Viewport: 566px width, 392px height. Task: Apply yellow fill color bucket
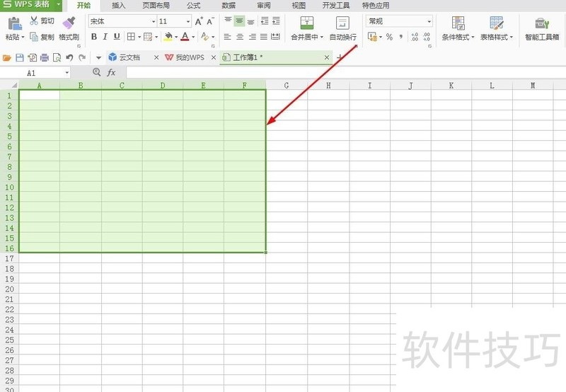click(168, 37)
